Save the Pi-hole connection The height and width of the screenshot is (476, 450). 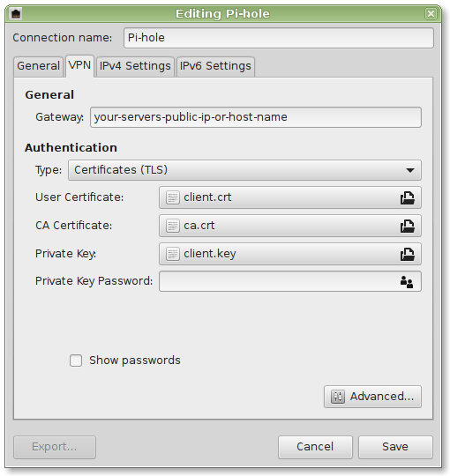(x=395, y=447)
